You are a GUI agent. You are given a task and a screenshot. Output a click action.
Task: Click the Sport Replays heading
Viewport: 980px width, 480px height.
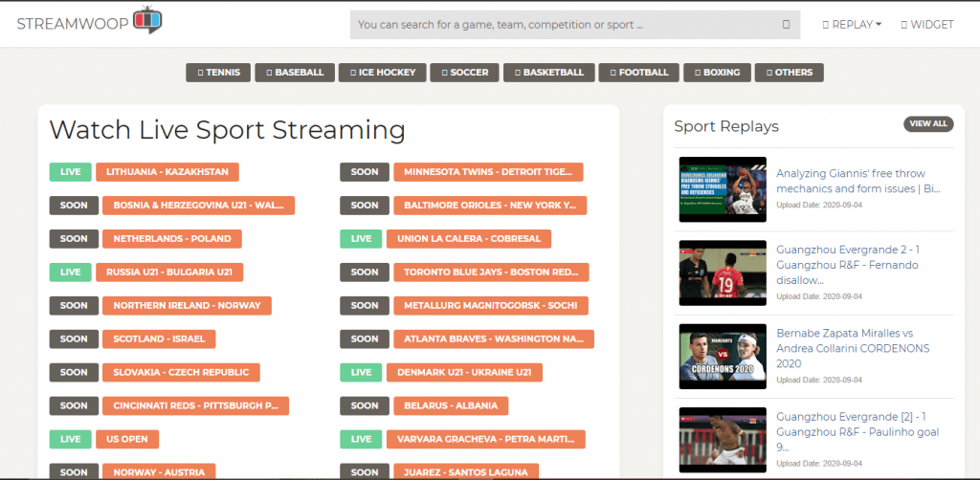click(x=726, y=126)
